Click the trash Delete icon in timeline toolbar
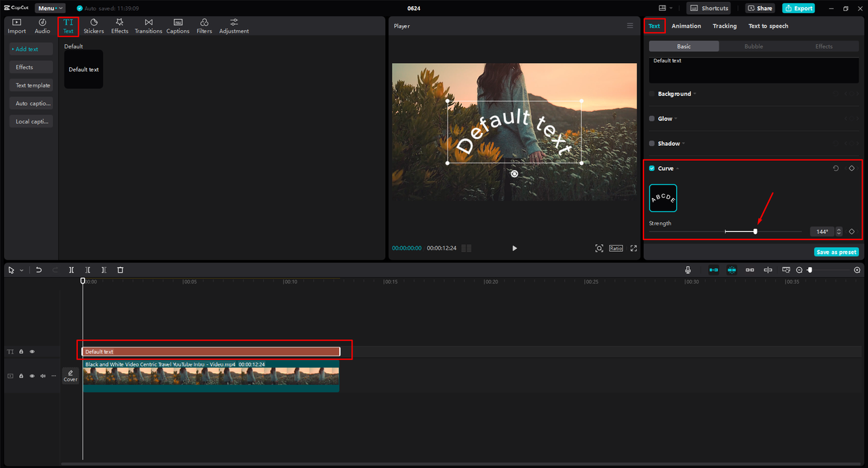Screen dimensions: 868x468 [x=120, y=270]
